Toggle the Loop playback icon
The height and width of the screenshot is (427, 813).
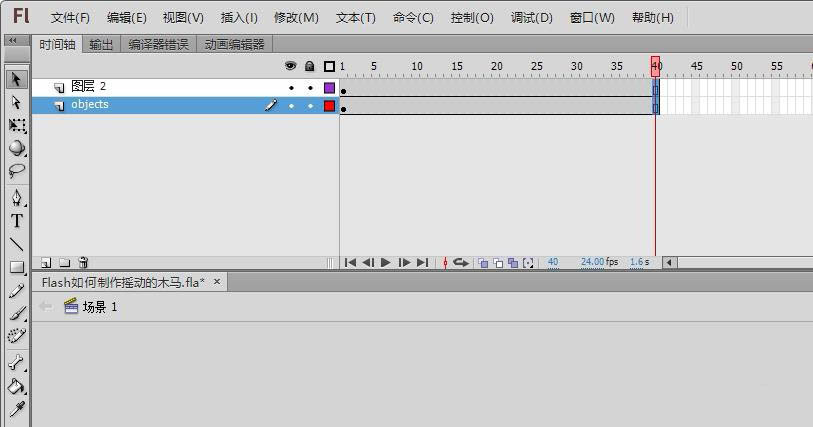(x=460, y=263)
